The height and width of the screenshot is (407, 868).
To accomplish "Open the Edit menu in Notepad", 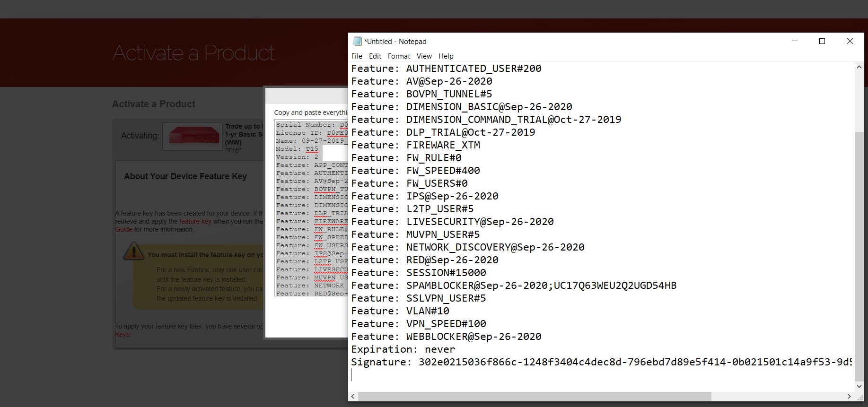I will [375, 56].
